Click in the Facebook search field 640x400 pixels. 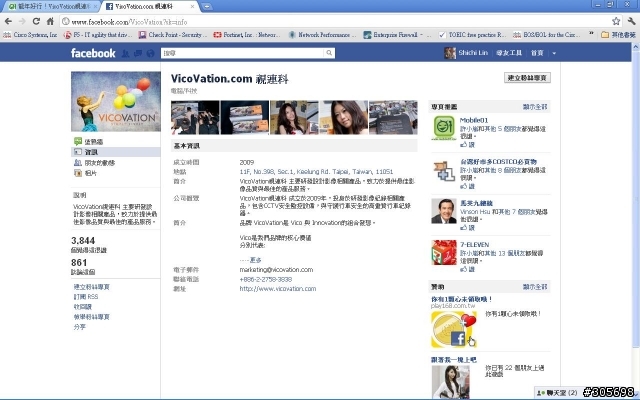[x=242, y=53]
